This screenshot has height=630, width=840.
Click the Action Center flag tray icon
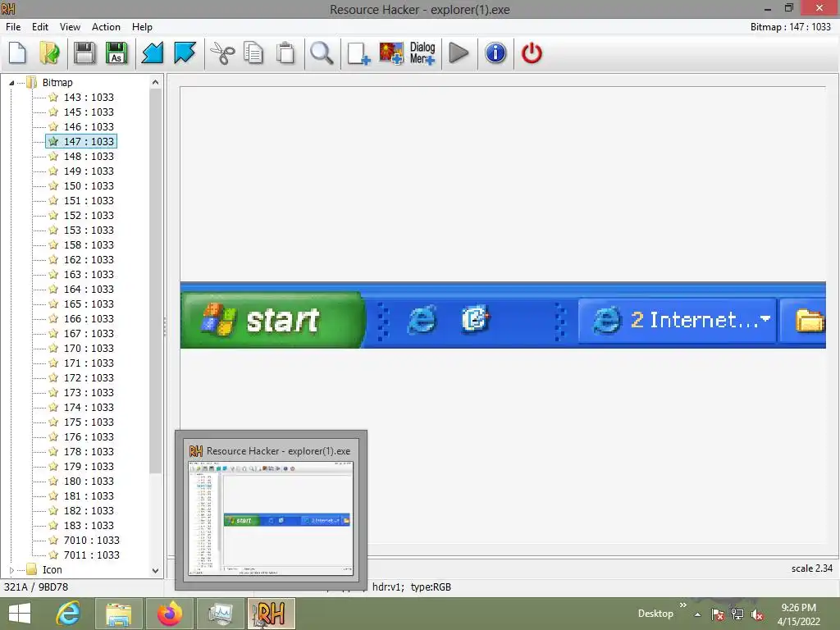click(718, 614)
